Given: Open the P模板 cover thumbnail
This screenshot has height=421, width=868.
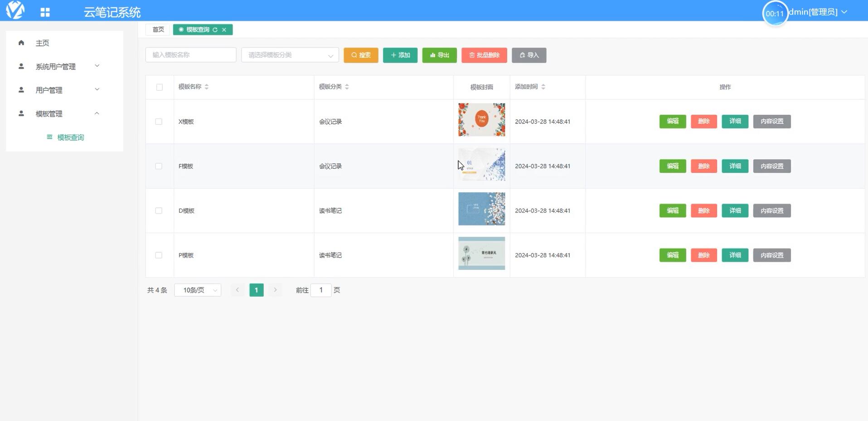Looking at the screenshot, I should 481,253.
